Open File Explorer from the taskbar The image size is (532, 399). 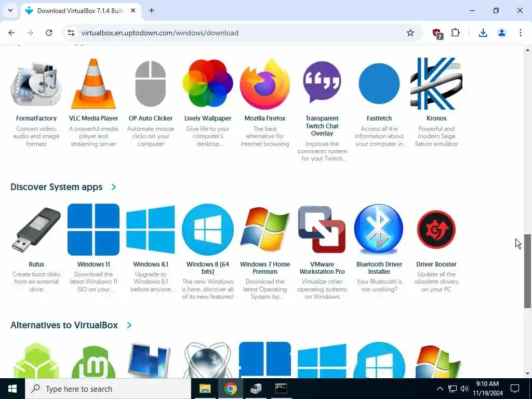205,389
